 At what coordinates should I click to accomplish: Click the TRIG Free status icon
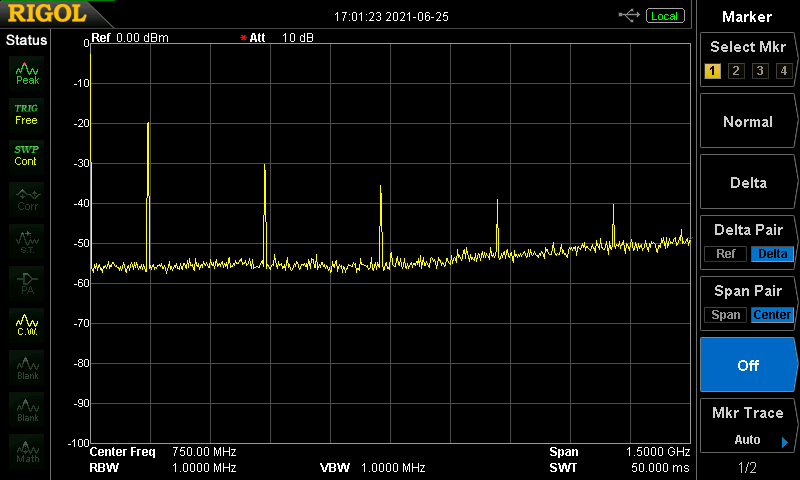pos(27,114)
